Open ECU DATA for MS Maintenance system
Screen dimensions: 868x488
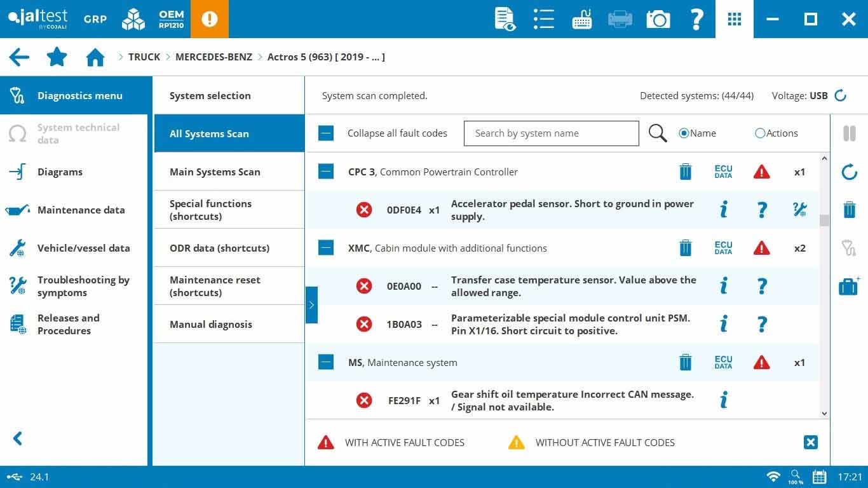coord(723,362)
